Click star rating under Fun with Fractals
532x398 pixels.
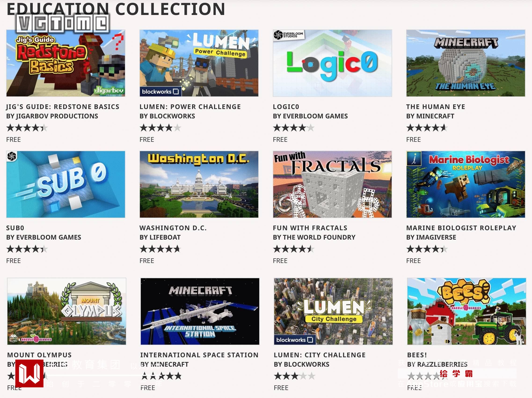pyautogui.click(x=294, y=249)
